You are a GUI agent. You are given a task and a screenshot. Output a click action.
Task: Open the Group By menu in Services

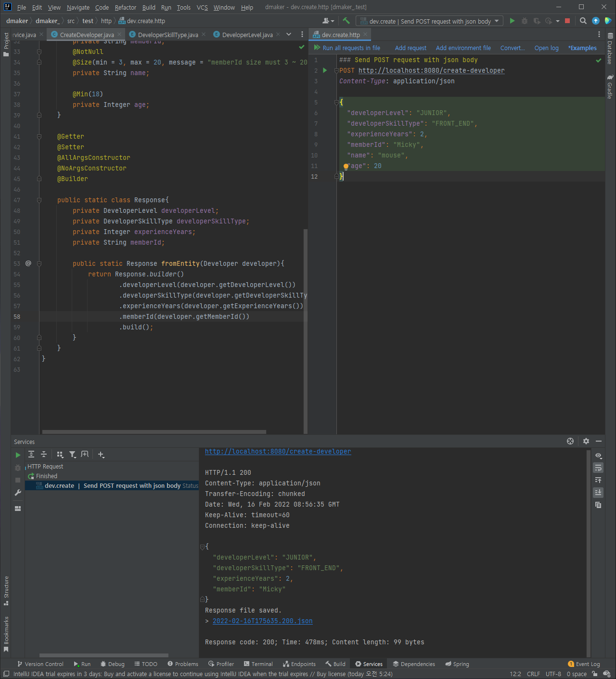60,454
